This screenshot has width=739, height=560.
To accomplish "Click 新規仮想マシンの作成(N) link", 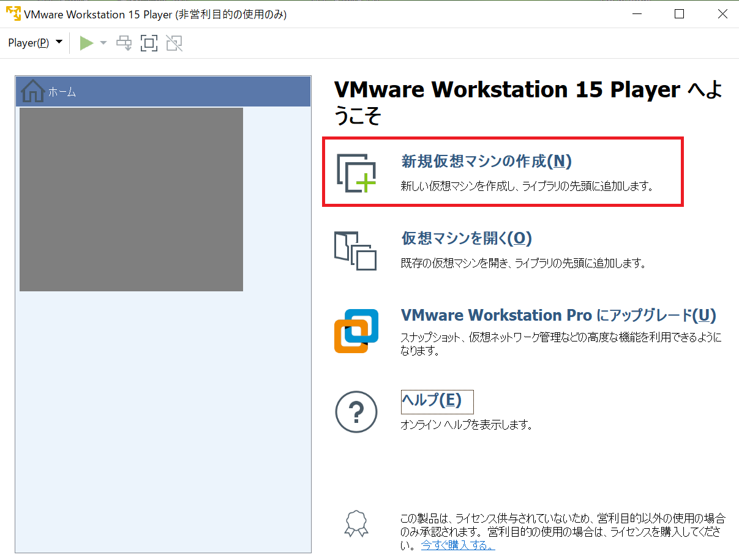I will click(486, 162).
